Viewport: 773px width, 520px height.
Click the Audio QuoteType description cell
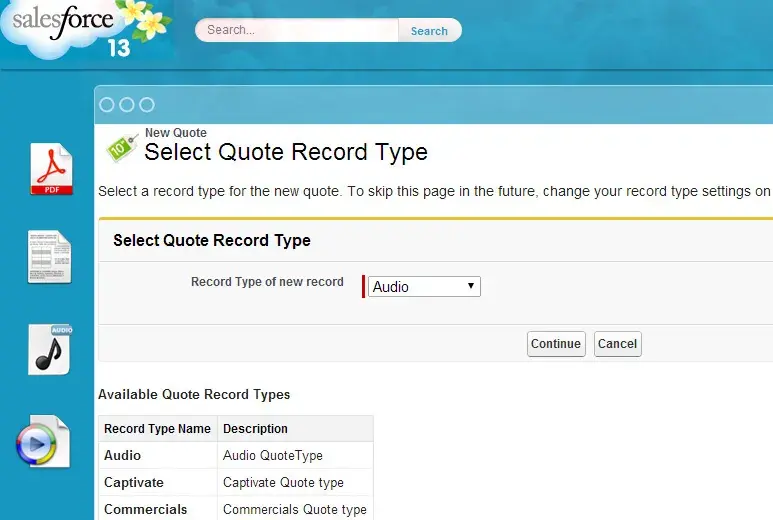[295, 455]
